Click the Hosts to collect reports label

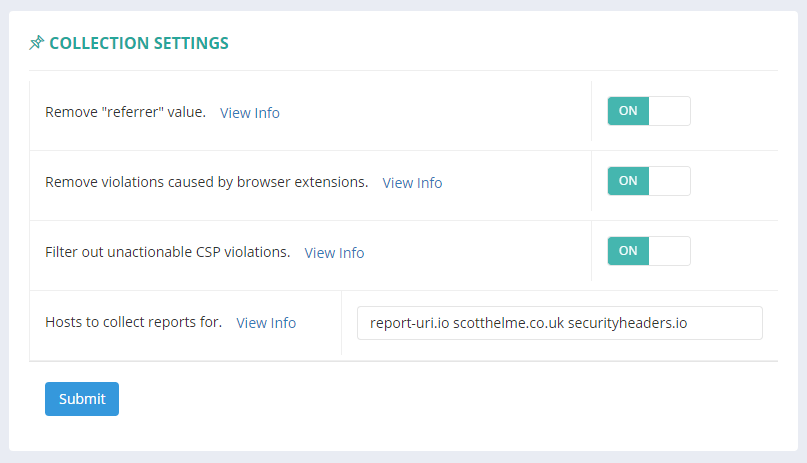[133, 322]
